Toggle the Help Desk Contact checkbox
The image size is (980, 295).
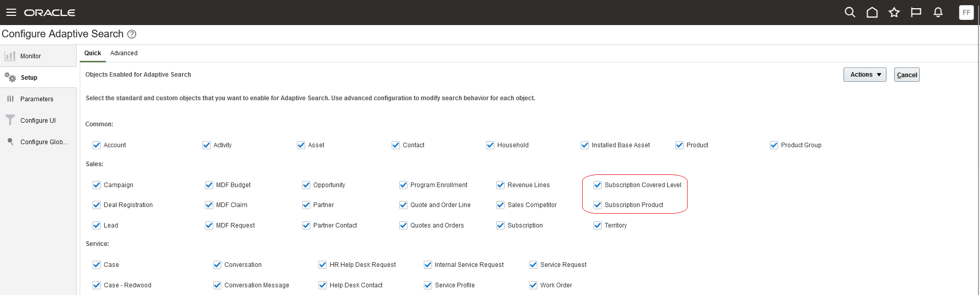(x=323, y=285)
